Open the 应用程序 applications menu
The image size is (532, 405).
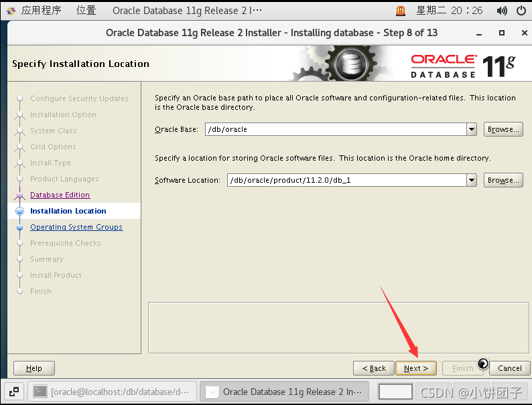[x=41, y=11]
